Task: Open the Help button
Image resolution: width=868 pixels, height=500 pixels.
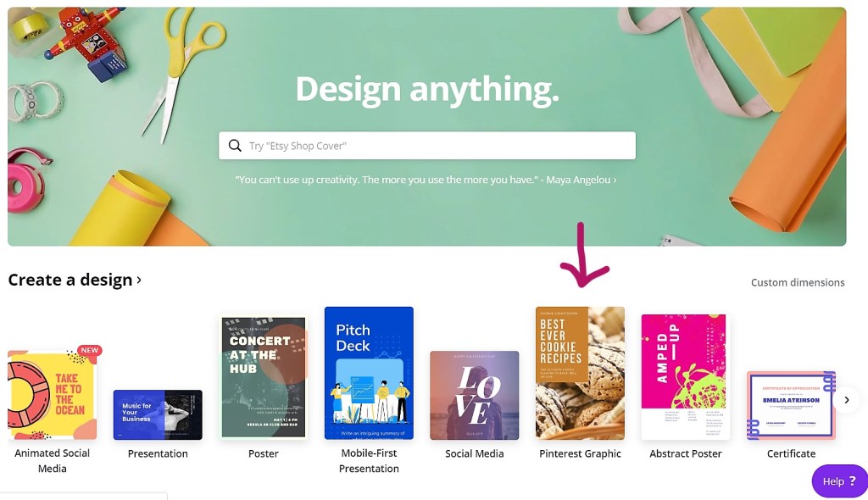Action: click(839, 481)
